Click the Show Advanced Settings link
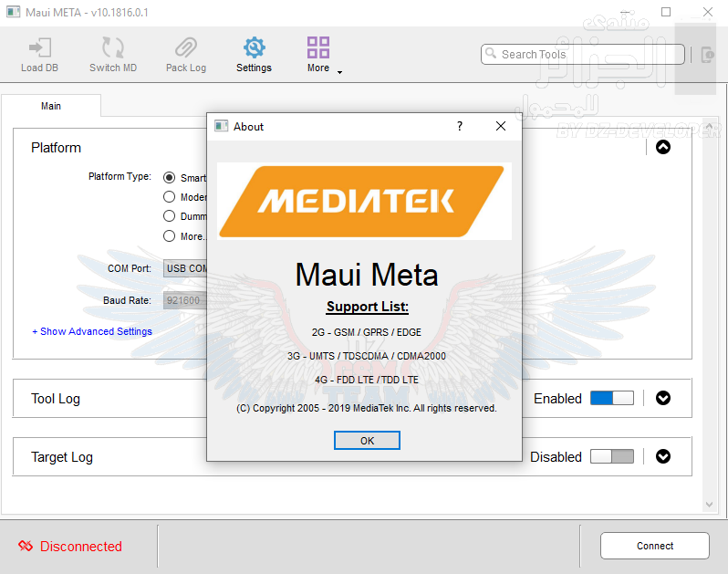Screen dimensions: 728x574 (x=92, y=331)
